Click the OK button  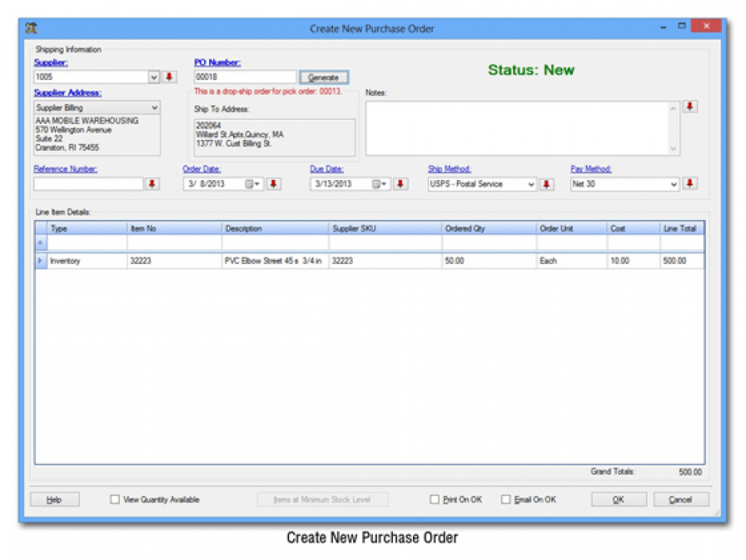coord(618,499)
